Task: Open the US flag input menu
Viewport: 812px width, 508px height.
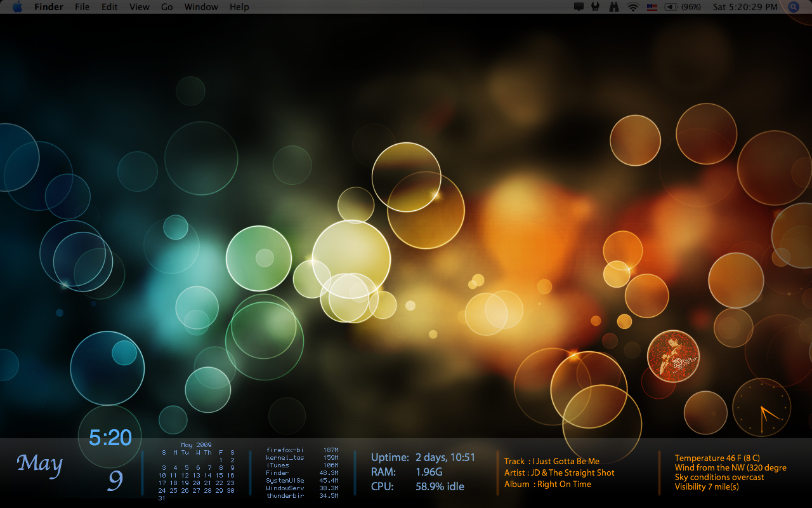Action: click(x=652, y=7)
